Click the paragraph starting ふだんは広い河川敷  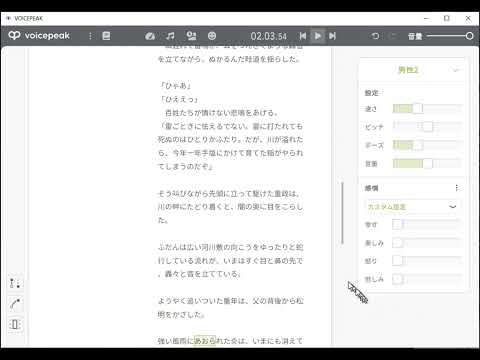230,261
